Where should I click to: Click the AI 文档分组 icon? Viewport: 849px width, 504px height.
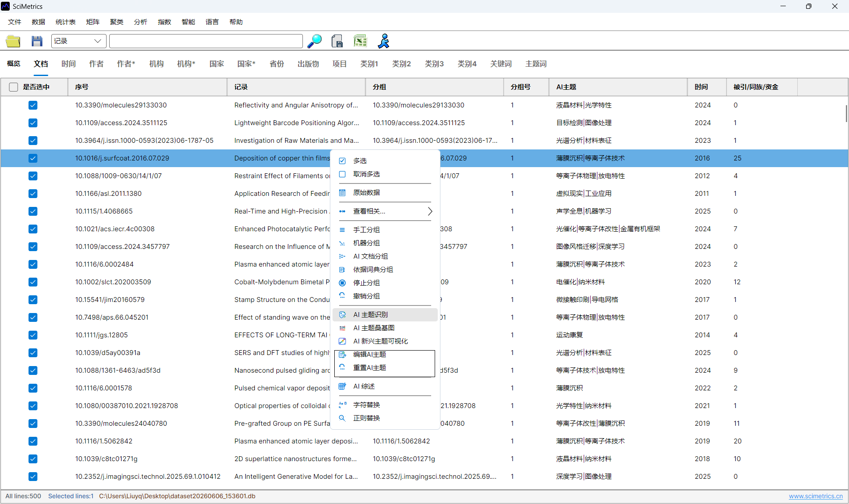(x=342, y=256)
